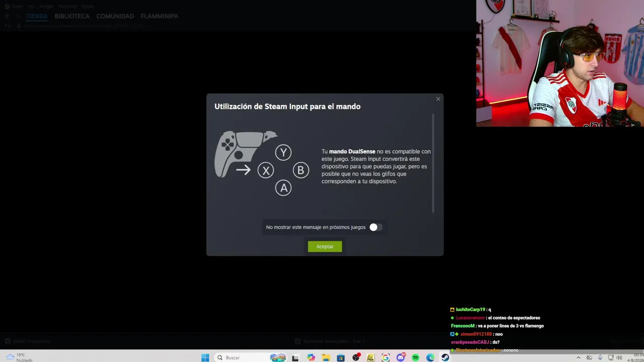Click the dialog's vertical scrollbar

(x=433, y=163)
